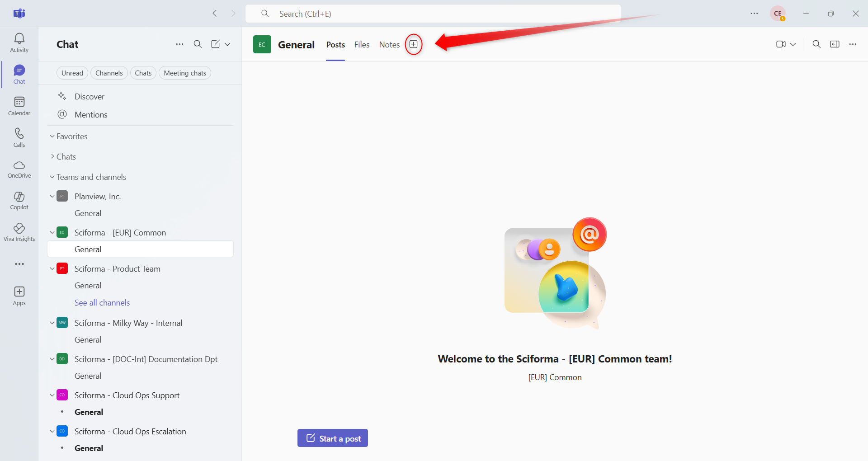Click the See all channels link
The height and width of the screenshot is (461, 868).
102,303
